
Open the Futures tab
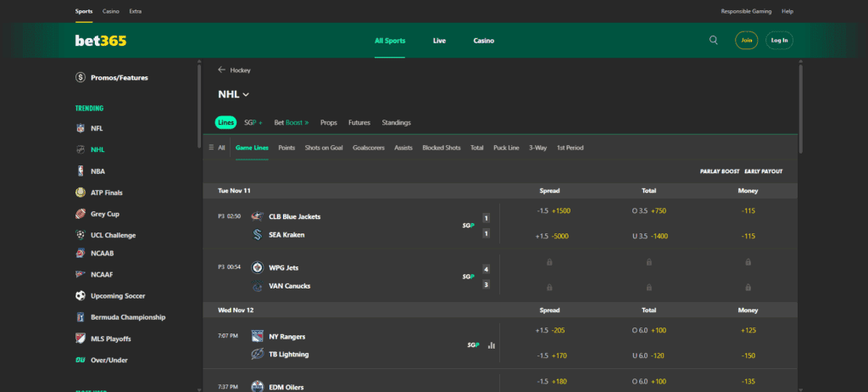point(359,122)
